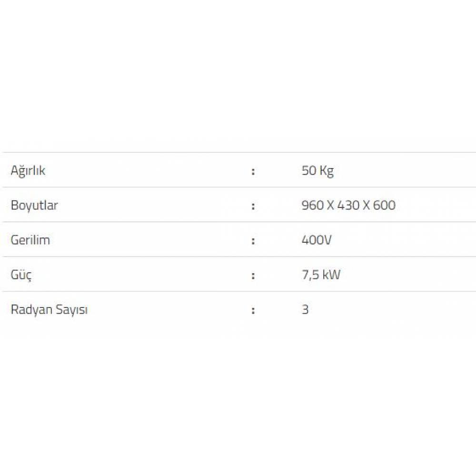Select the 400V voltage value
Viewport: 476px width, 476px height.
pos(317,240)
